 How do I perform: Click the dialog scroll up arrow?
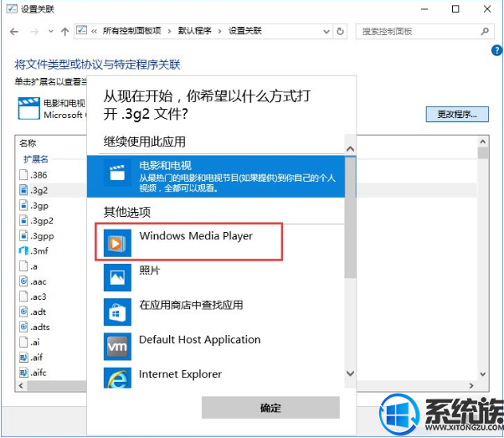point(350,149)
